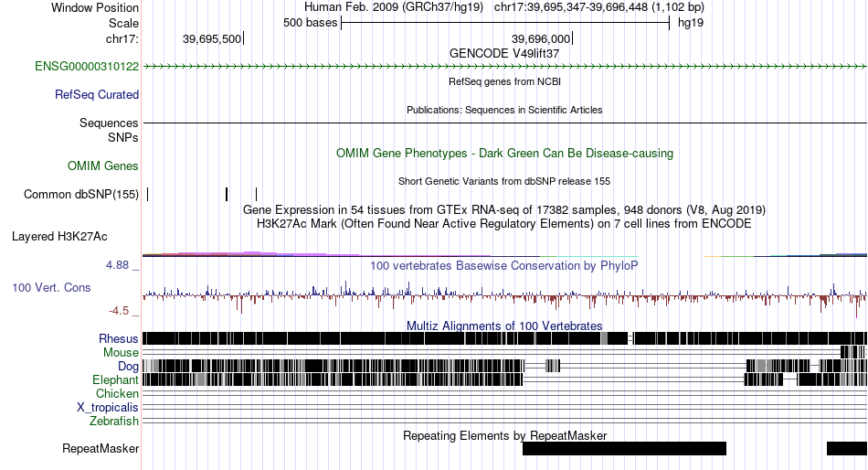
Task: Open the 100 Vert. Cons track label
Action: point(51,288)
